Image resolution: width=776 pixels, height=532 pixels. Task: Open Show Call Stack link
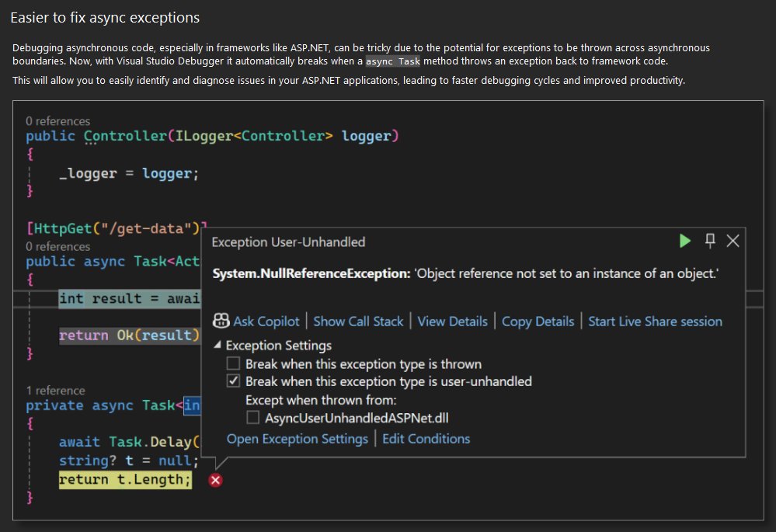click(358, 322)
